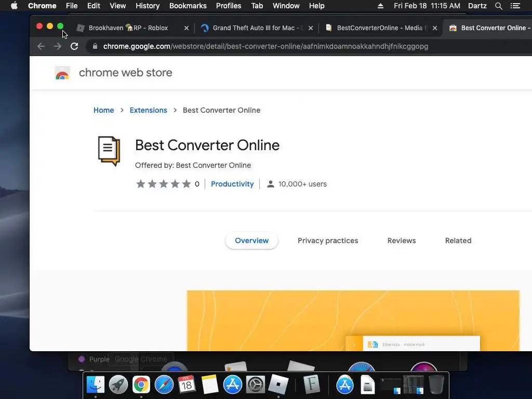Open the Profiles menu
Viewport: 532px width, 399px height.
(x=229, y=6)
